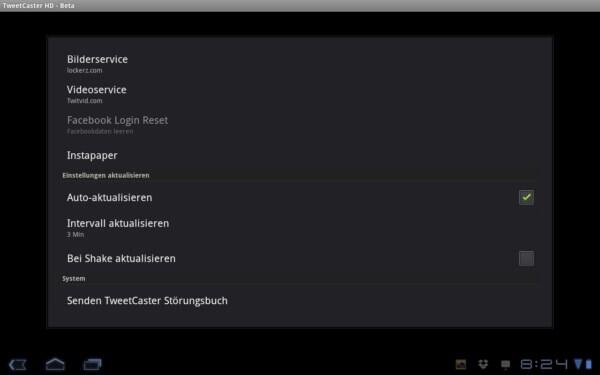Click the Einstellungen aktualisieren section header
The image size is (600, 375).
[106, 175]
